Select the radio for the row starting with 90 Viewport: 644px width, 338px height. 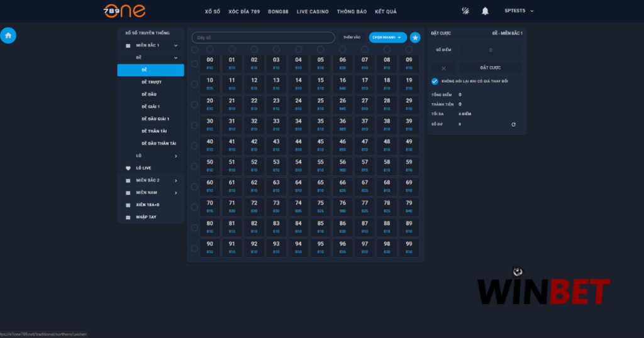194,248
